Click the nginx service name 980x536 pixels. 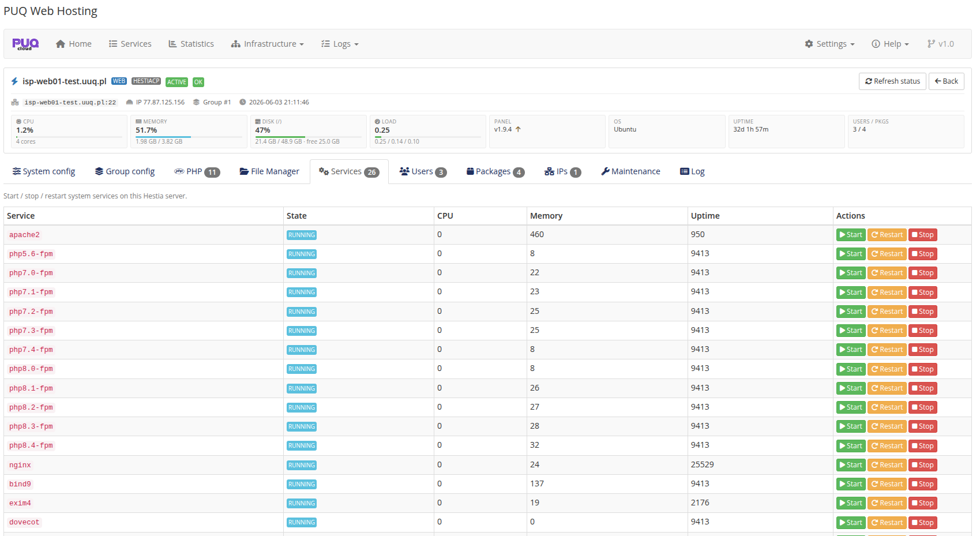point(20,465)
